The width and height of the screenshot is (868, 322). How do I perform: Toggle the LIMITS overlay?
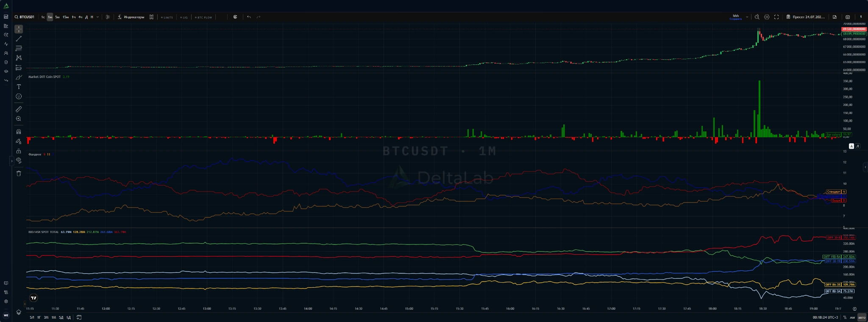(x=167, y=17)
